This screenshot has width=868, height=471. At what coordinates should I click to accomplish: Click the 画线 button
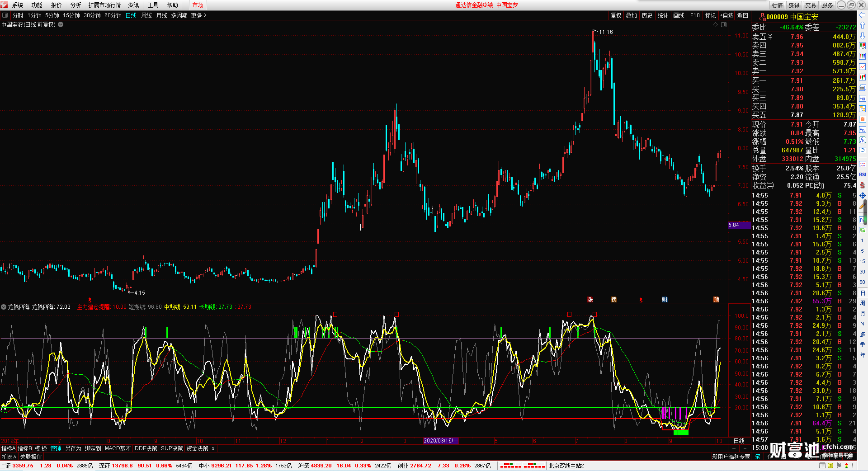coord(679,15)
